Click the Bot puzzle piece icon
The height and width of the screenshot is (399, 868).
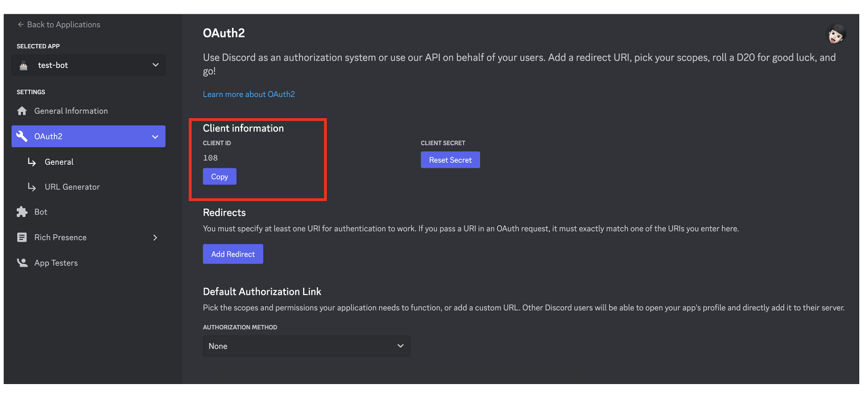click(22, 212)
